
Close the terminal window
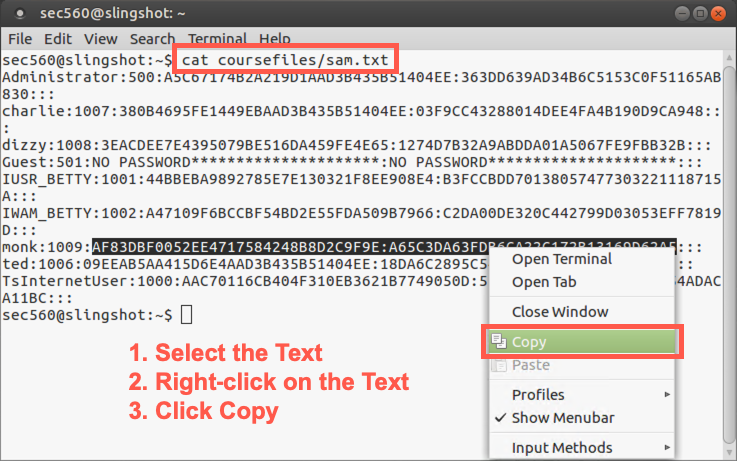pyautogui.click(x=718, y=13)
